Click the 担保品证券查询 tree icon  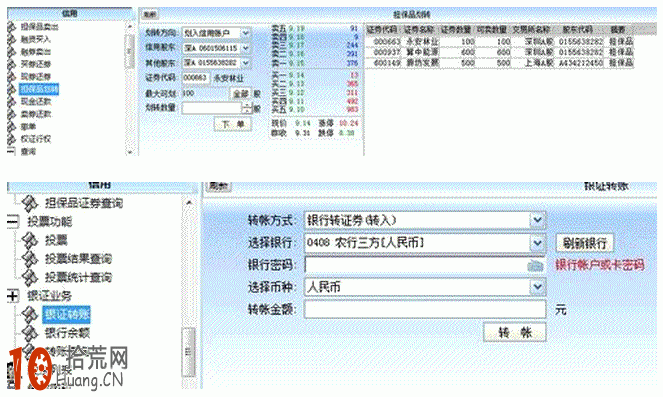coord(30,203)
